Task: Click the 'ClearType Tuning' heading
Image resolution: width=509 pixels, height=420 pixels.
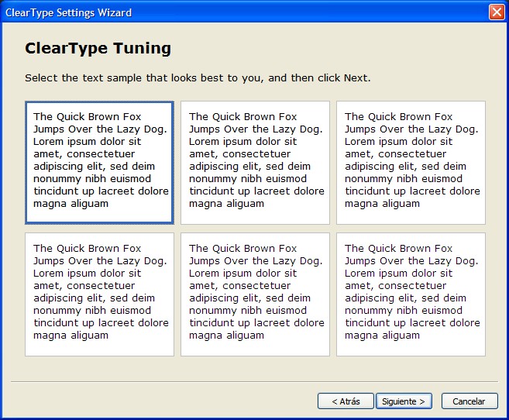Action: click(x=98, y=48)
